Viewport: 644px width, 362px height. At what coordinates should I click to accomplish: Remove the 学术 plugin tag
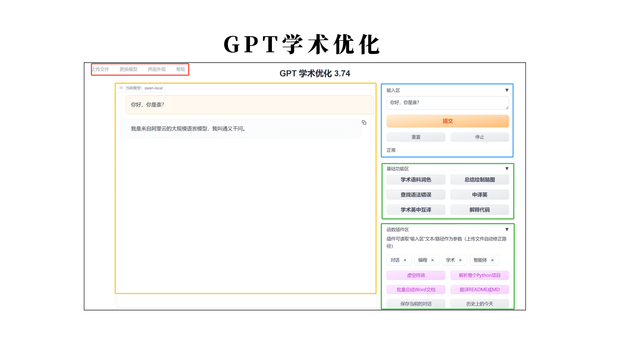(461, 260)
